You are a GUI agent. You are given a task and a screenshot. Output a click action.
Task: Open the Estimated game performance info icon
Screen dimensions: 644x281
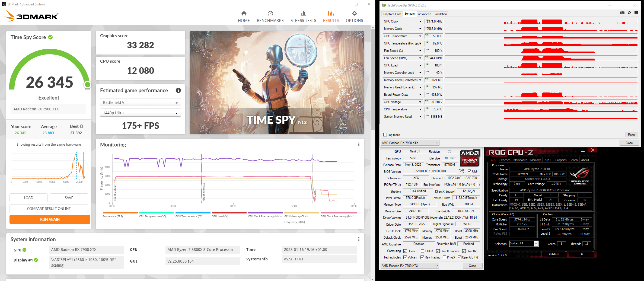(x=178, y=90)
